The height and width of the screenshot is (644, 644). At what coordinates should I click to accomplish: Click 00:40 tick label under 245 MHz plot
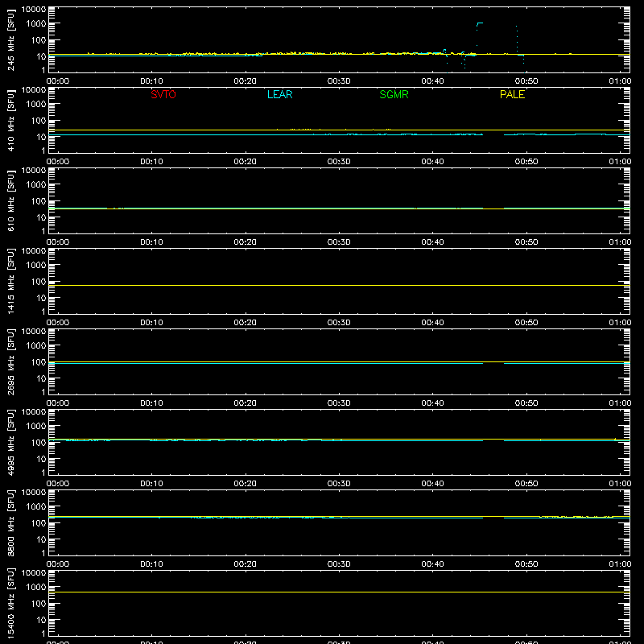click(x=432, y=81)
